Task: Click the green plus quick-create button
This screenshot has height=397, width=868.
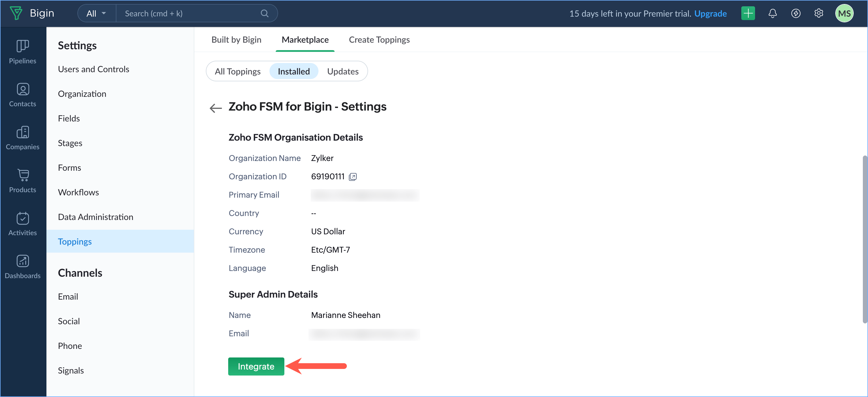Action: pyautogui.click(x=748, y=13)
